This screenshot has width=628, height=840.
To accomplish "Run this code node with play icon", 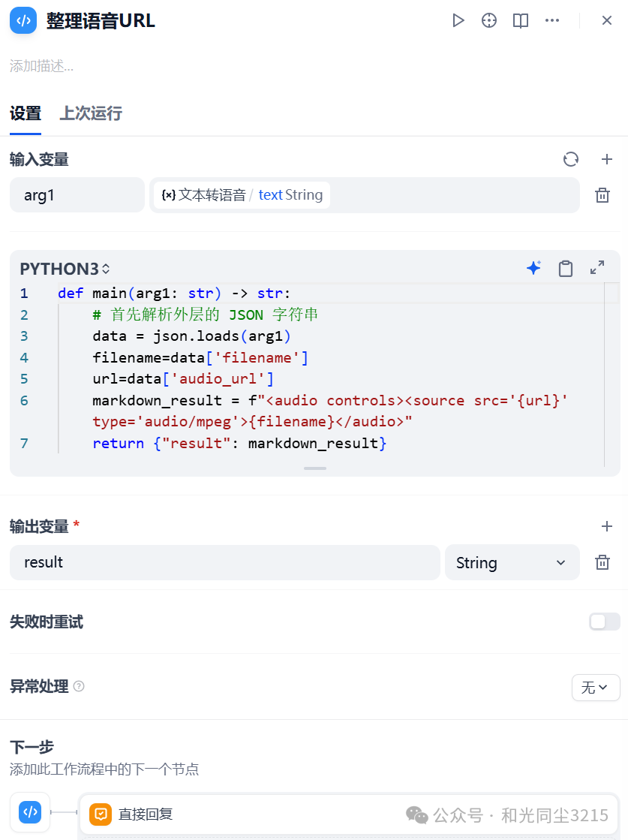I will click(x=458, y=21).
